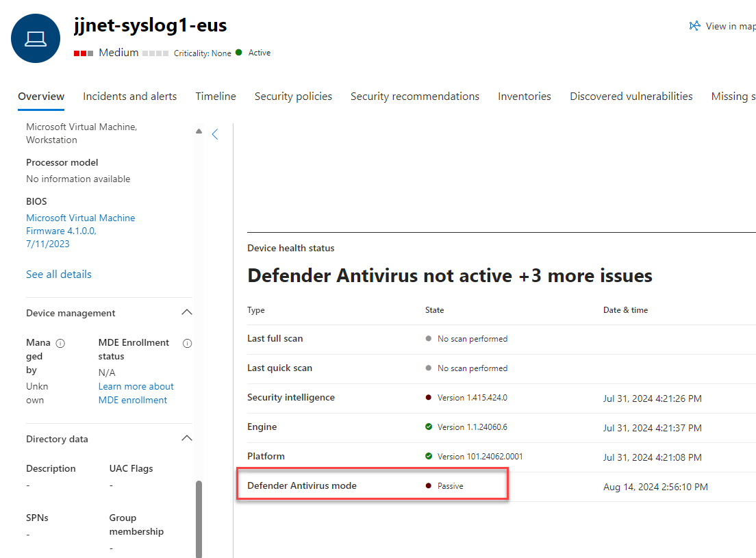This screenshot has width=756, height=558.
Task: Collapse the Device management section
Action: tap(186, 313)
